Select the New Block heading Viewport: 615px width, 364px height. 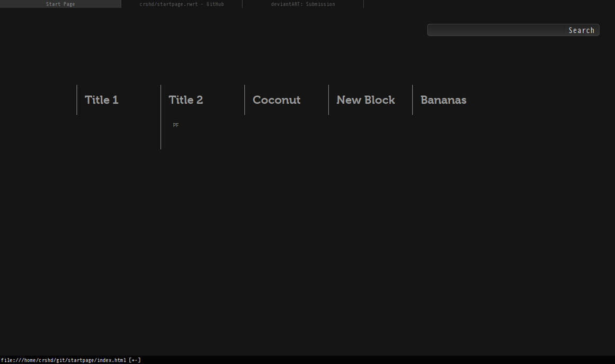(366, 100)
